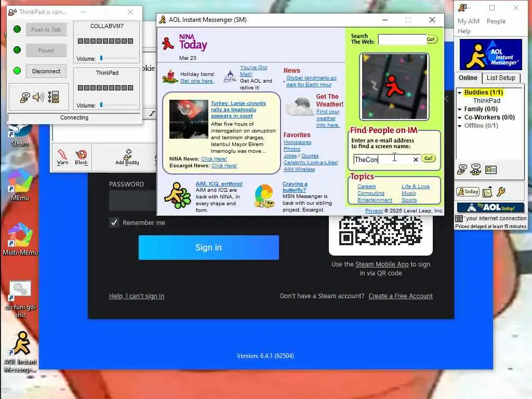Click the running man NINA Today logo
This screenshot has height=399, width=532.
[x=168, y=44]
